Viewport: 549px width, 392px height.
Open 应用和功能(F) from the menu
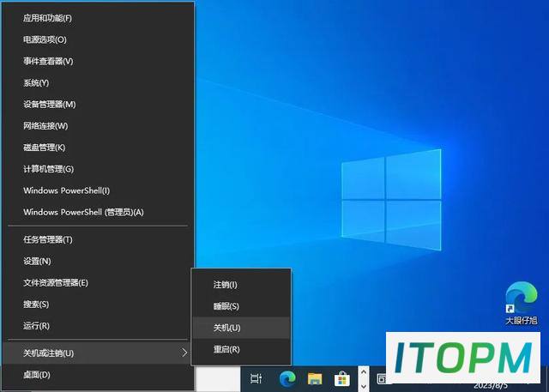coord(98,18)
